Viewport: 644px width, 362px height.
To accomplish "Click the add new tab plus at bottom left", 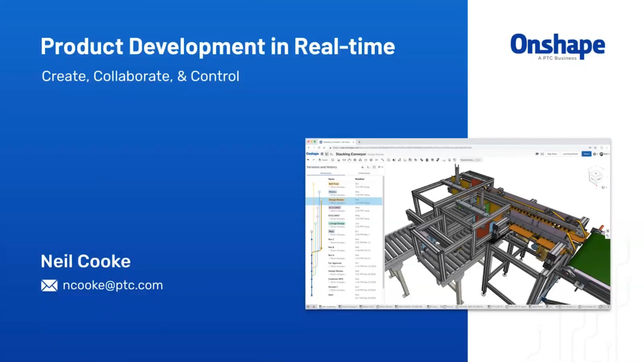I will 314,307.
